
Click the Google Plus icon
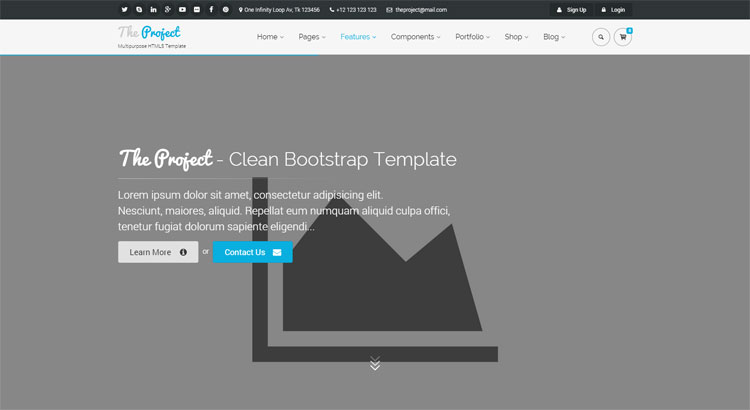tap(168, 9)
